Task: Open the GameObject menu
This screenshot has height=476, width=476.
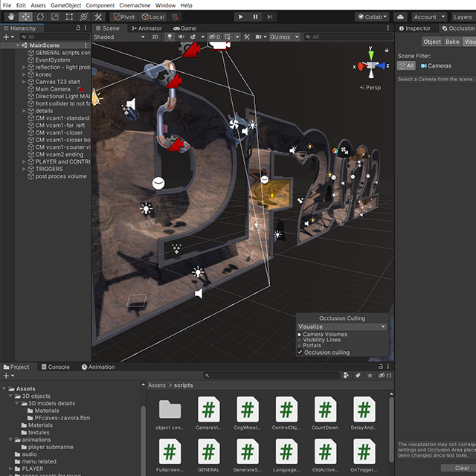Action: point(65,5)
